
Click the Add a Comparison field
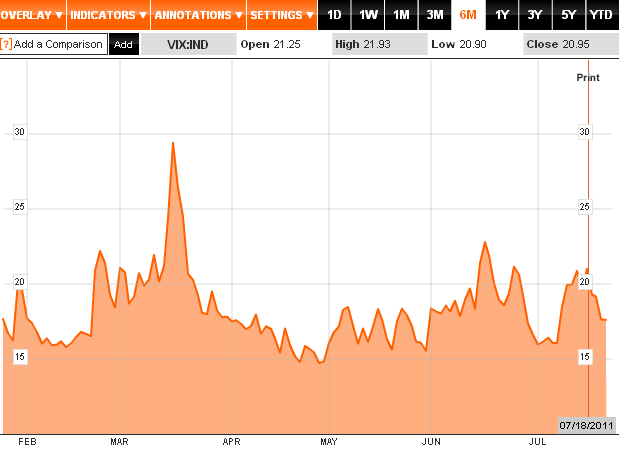coord(58,45)
